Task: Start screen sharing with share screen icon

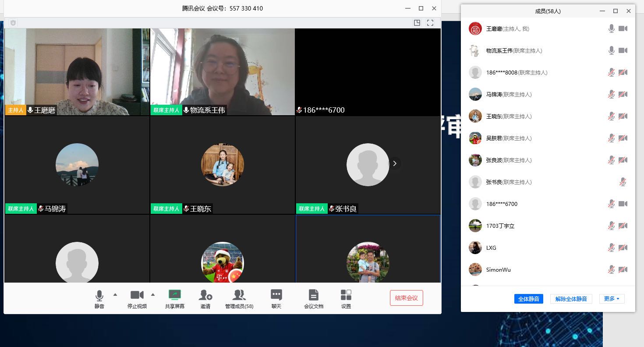Action: (x=175, y=295)
